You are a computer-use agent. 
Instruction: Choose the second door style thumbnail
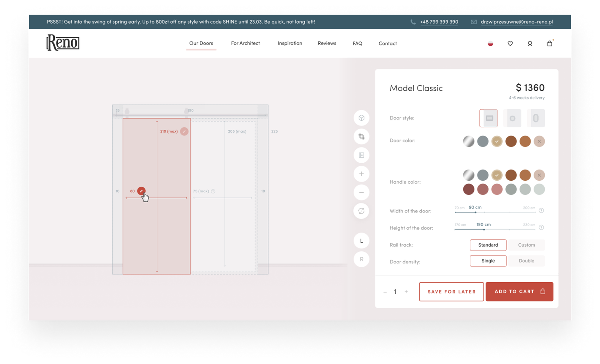tap(512, 118)
